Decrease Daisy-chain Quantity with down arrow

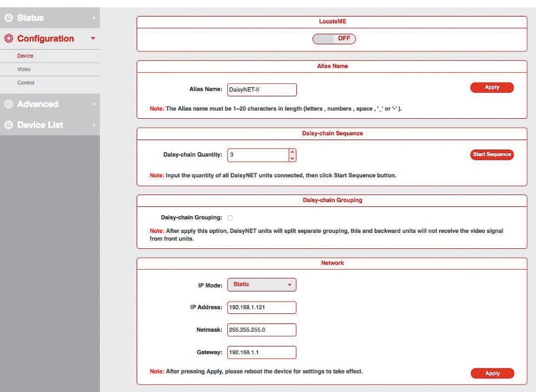(x=292, y=158)
